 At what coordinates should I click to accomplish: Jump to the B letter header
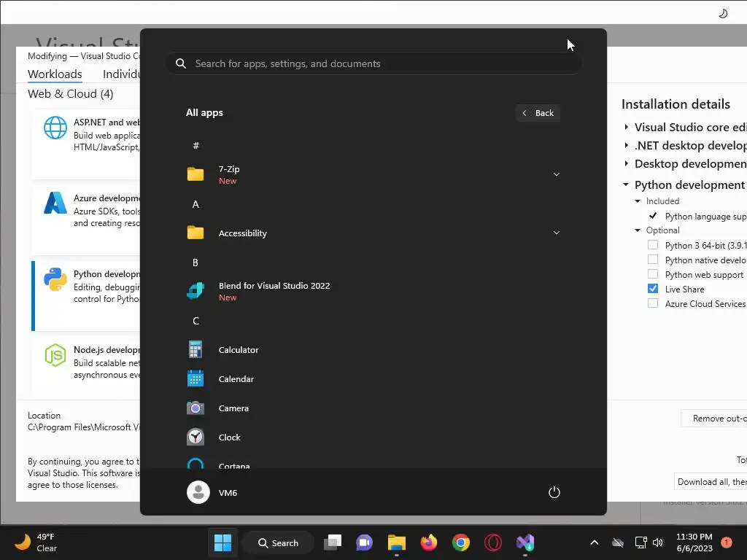196,262
